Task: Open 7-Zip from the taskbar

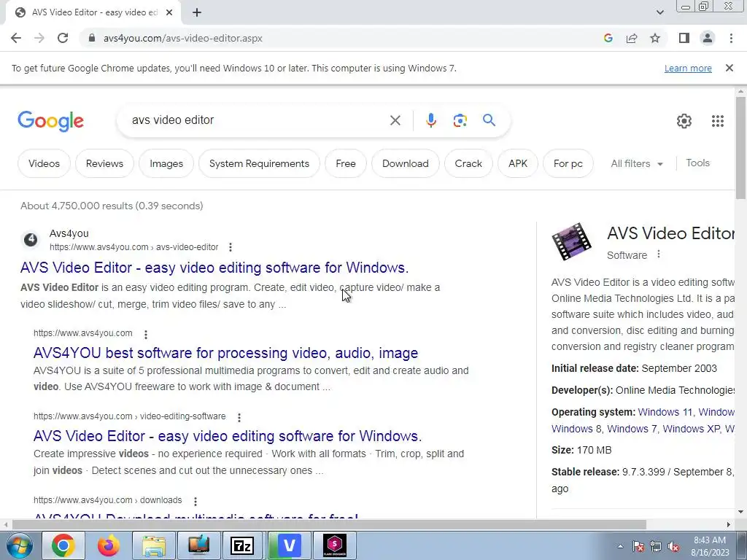Action: [242, 545]
